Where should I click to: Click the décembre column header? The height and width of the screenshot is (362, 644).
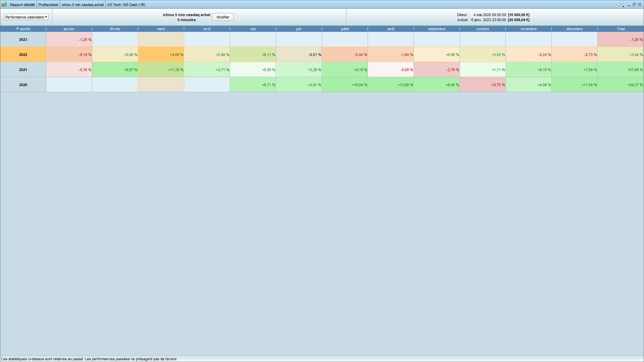coord(575,29)
